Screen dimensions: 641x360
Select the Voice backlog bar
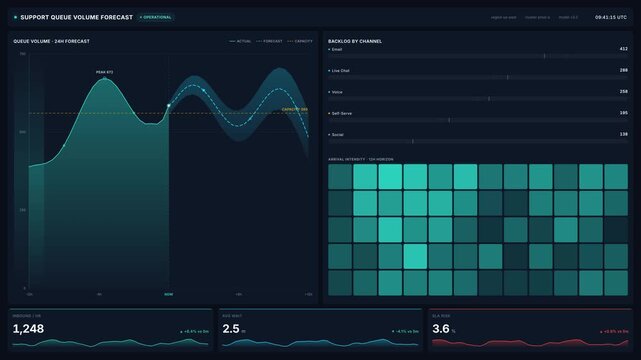477,98
